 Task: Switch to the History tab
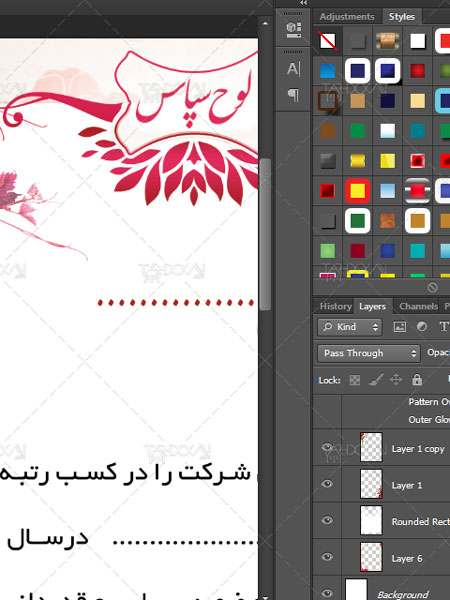(336, 306)
